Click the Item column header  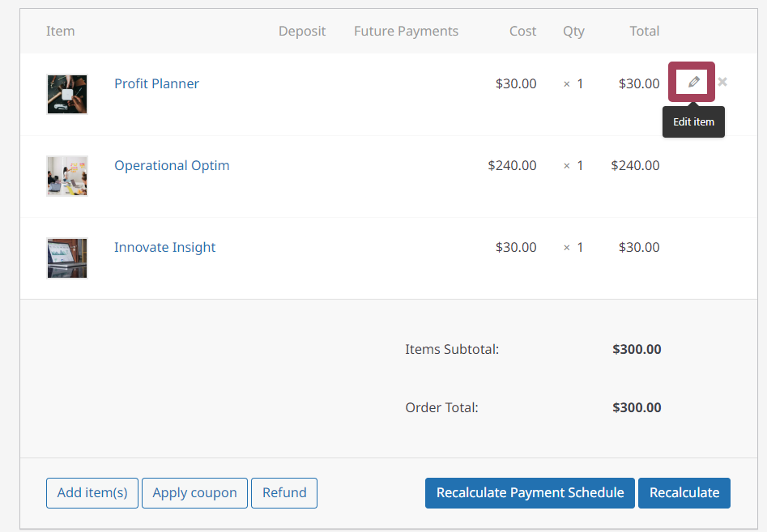point(61,31)
